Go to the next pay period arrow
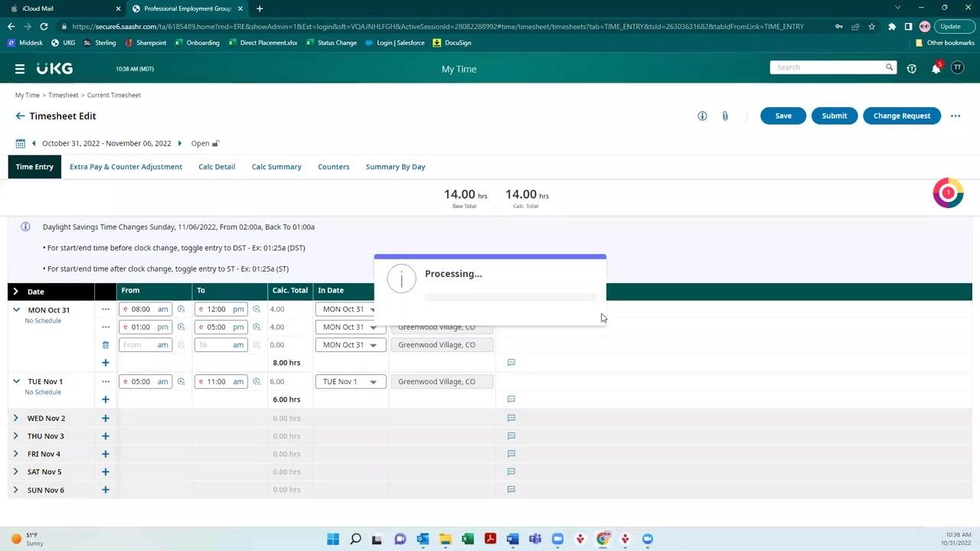The width and height of the screenshot is (980, 551). coord(180,143)
